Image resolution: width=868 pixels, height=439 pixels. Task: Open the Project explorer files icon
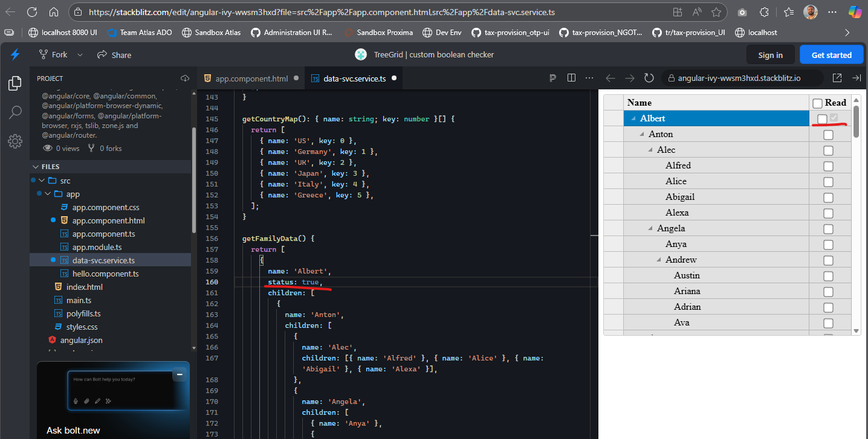coord(15,83)
